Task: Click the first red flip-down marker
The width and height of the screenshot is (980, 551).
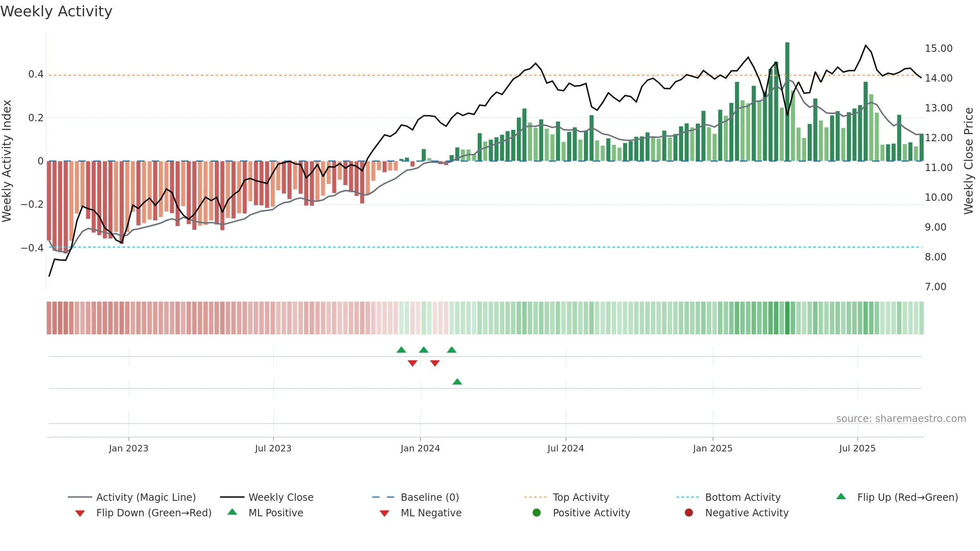Action: point(412,363)
